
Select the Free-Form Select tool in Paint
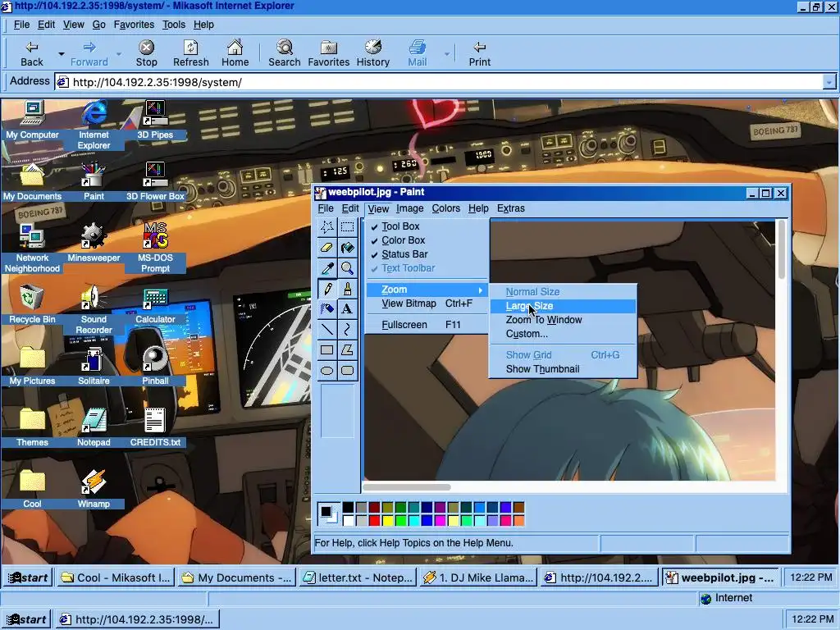(326, 227)
